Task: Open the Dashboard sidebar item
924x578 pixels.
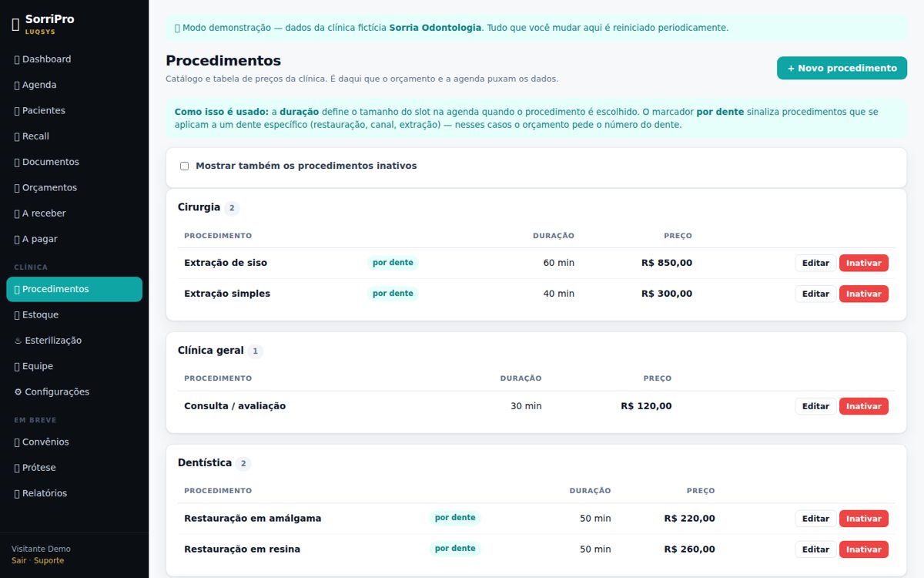Action: [74, 59]
